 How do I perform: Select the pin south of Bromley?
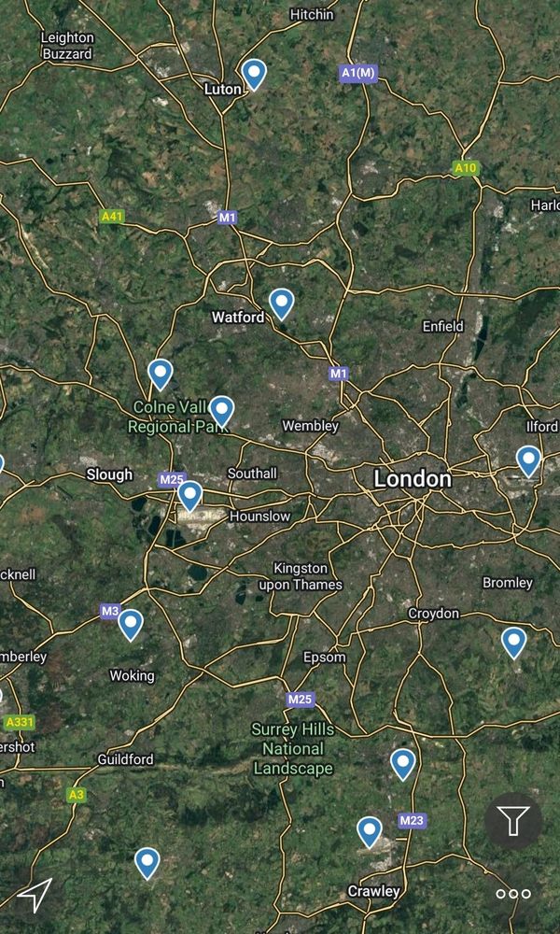(x=513, y=643)
